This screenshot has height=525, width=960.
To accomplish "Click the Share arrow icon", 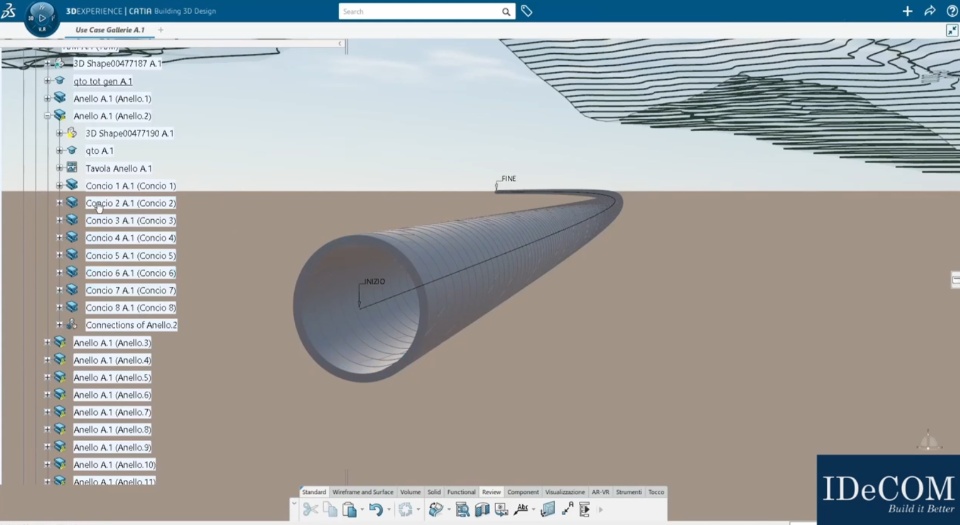I will 929,11.
